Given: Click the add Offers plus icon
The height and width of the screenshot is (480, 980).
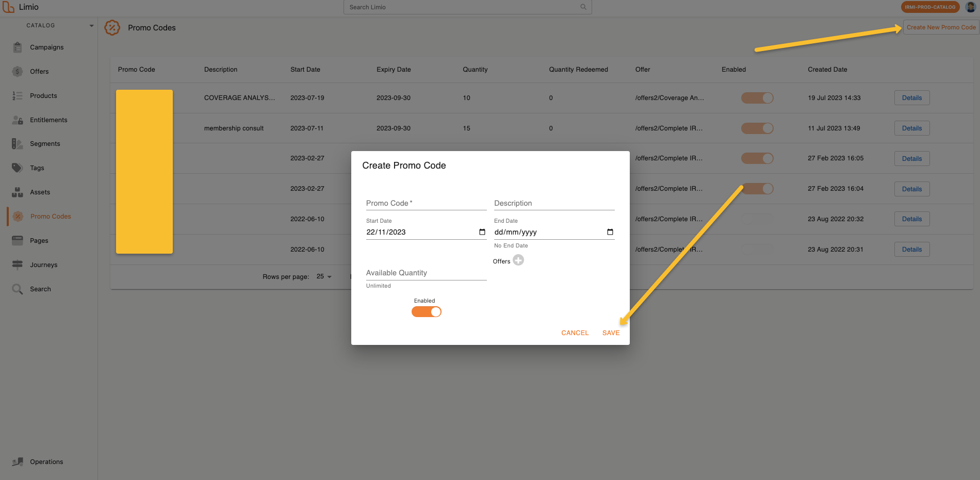Looking at the screenshot, I should [x=518, y=260].
